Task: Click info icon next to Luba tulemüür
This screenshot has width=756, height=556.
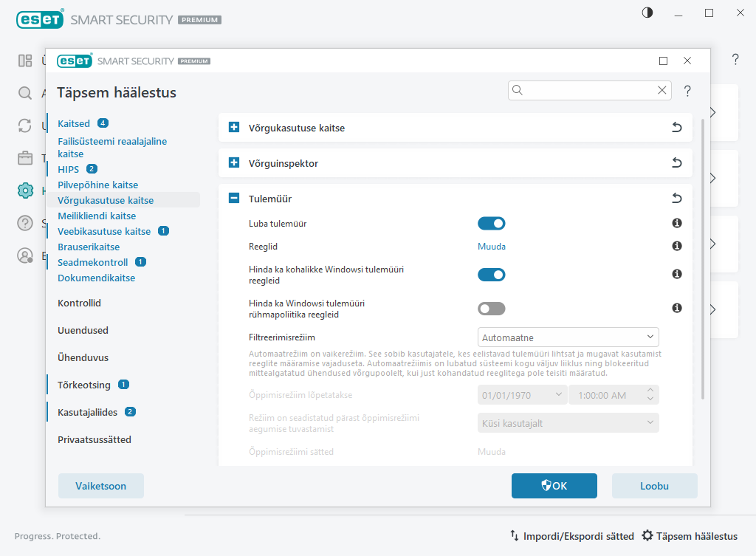Action: tap(676, 223)
